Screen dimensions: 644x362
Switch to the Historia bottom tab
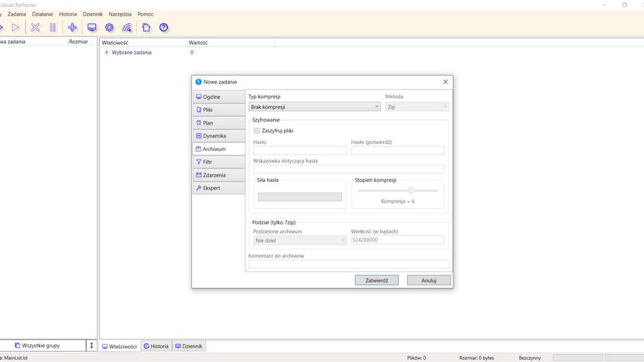coord(156,346)
